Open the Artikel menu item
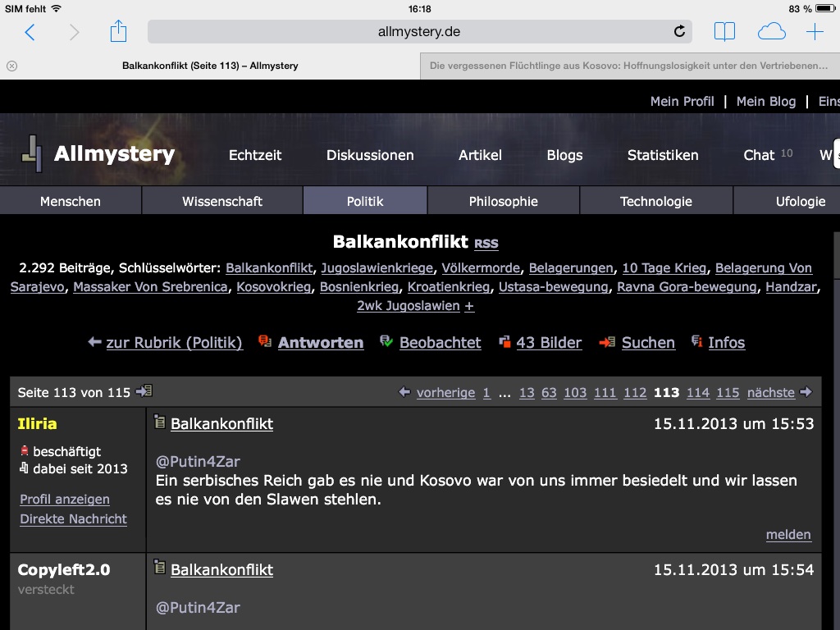Screen dimensions: 840x630 coord(480,155)
